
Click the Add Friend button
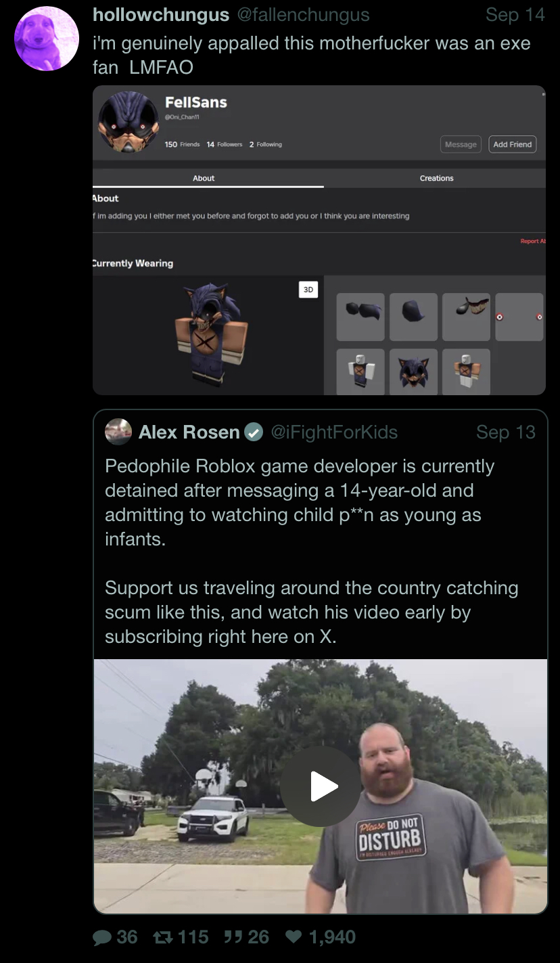tap(512, 144)
